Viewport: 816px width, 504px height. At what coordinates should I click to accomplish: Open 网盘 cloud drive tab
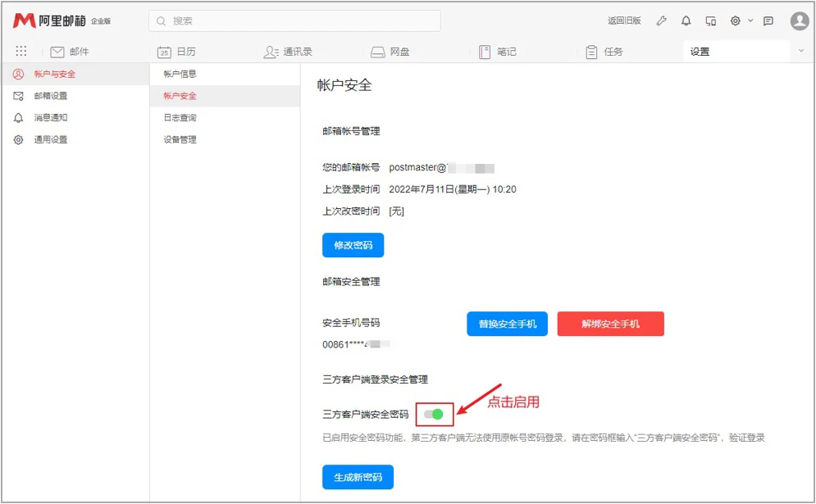click(x=390, y=52)
